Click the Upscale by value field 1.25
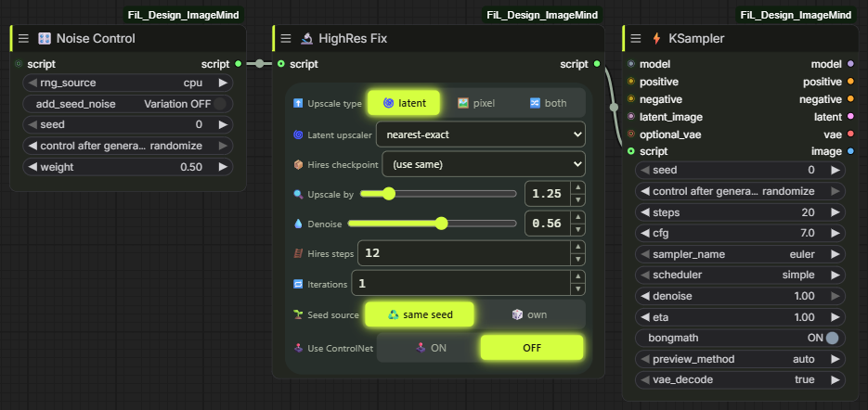Image resolution: width=868 pixels, height=410 pixels. 548,194
